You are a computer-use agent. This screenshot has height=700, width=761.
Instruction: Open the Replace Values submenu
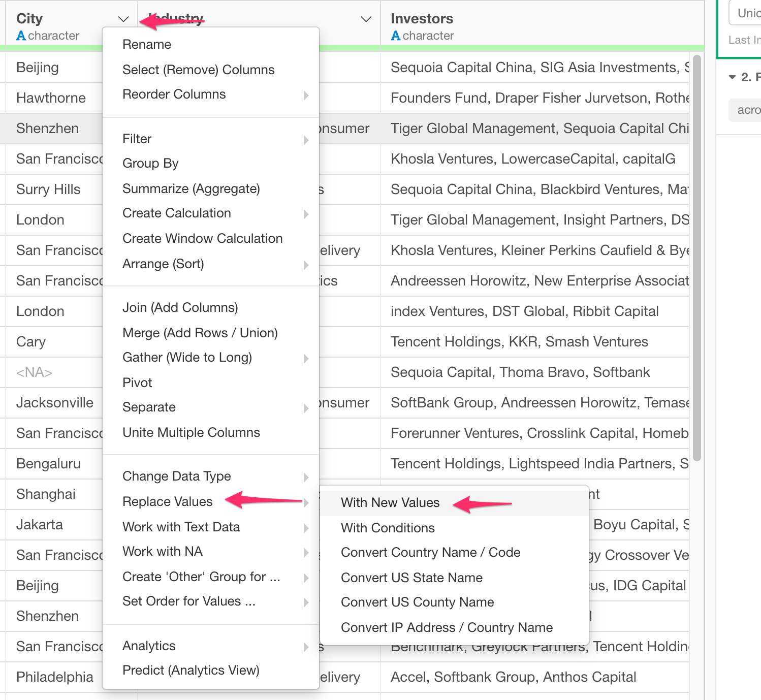coord(211,502)
